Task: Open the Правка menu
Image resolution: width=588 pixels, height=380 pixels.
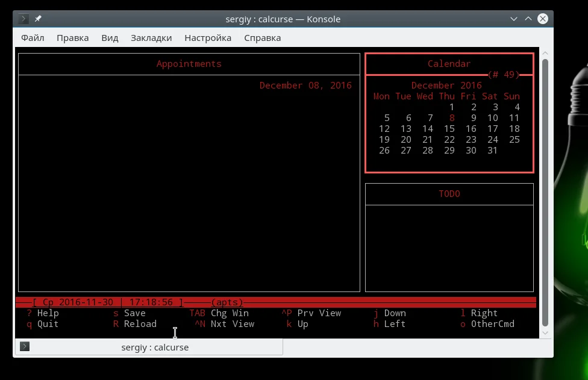Action: pos(72,38)
